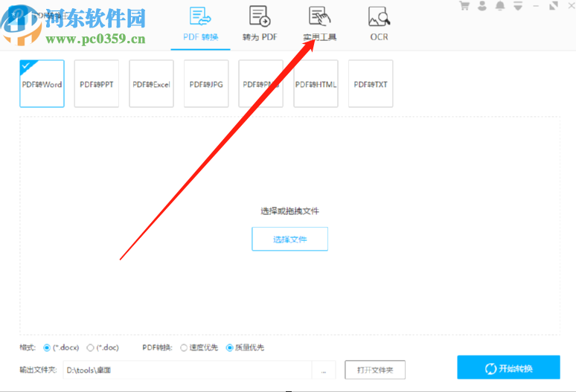The width and height of the screenshot is (576, 392).
Task: Switch to the OCR tab
Action: pos(379,25)
